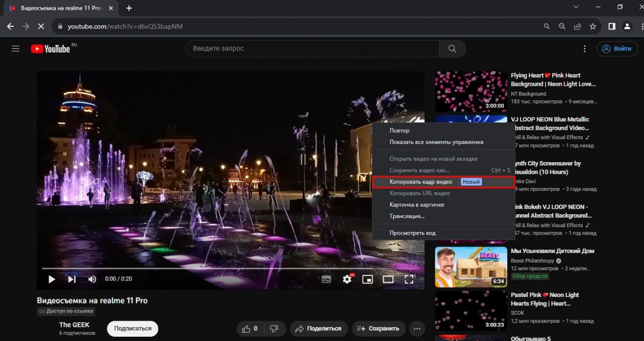The height and width of the screenshot is (341, 644).
Task: Play the video
Action: 52,279
